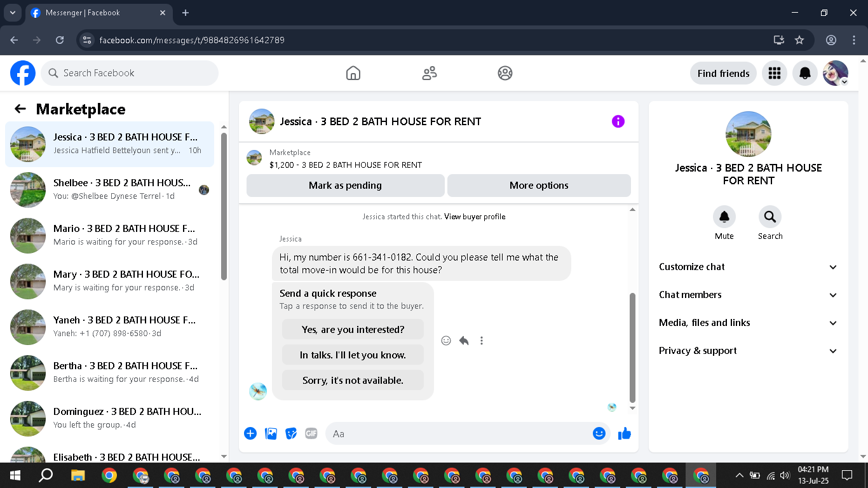Open emoji picker in message box
This screenshot has height=488, width=868.
point(599,433)
